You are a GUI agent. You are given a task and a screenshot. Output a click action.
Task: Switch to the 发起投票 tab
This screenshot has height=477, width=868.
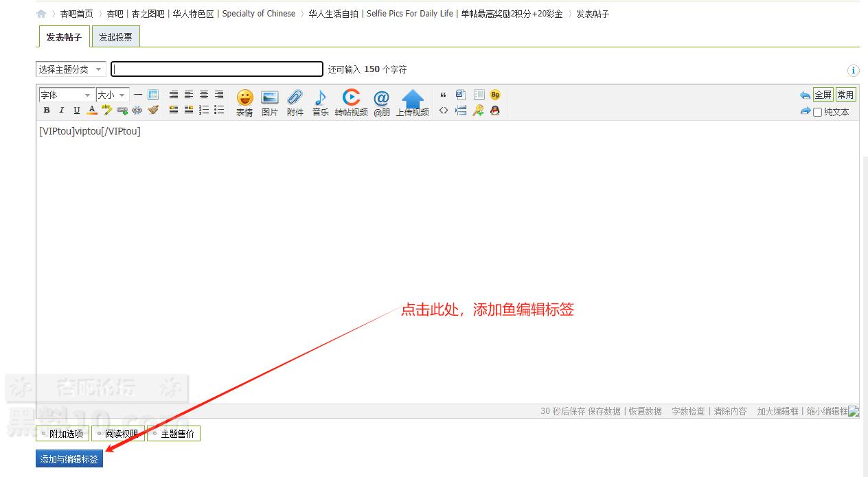[x=115, y=38]
